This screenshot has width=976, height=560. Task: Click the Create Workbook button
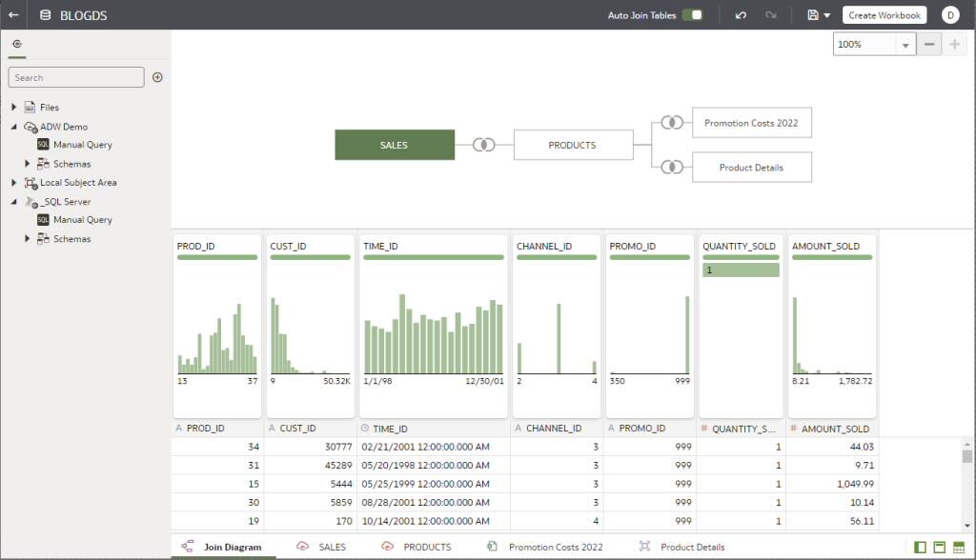click(884, 14)
